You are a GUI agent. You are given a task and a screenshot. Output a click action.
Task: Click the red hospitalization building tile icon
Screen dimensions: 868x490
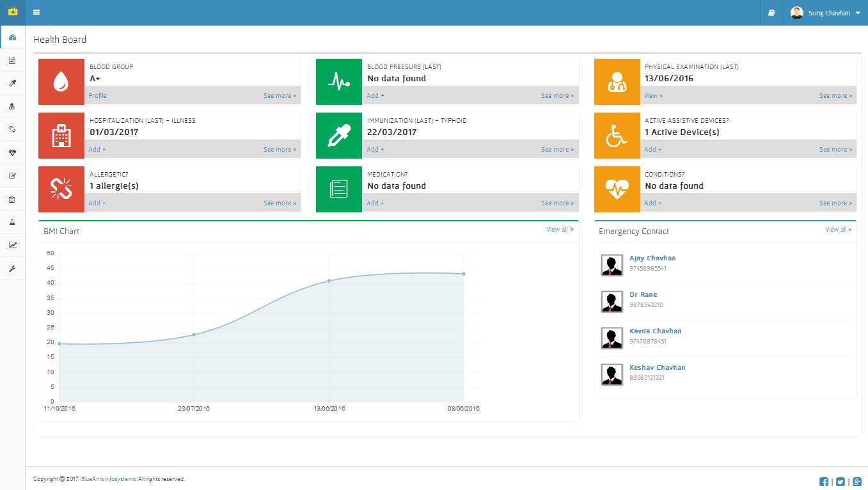[61, 136]
